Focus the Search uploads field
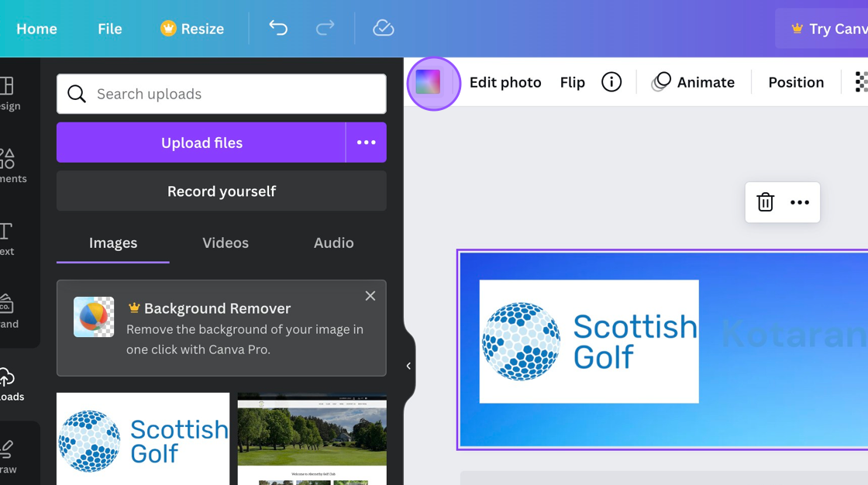This screenshot has height=485, width=868. tap(222, 94)
